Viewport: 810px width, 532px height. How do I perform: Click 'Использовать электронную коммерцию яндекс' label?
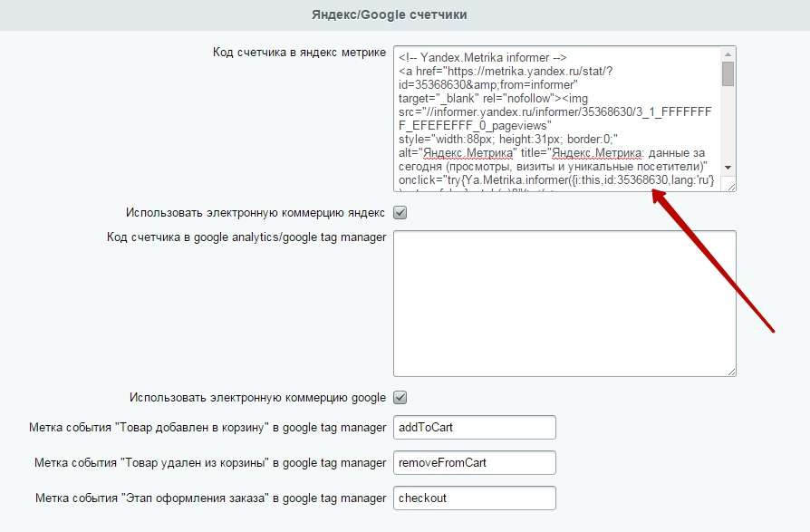pos(256,213)
